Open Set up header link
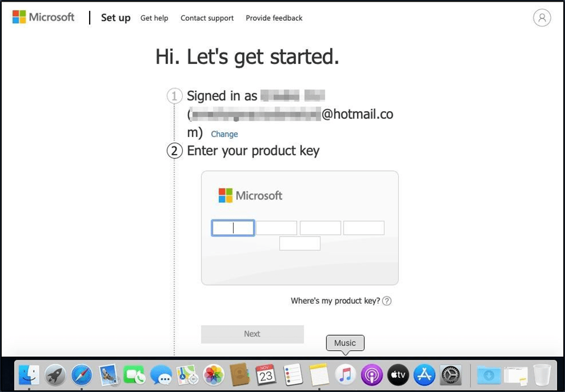Screen dimensions: 565x392 [x=115, y=18]
